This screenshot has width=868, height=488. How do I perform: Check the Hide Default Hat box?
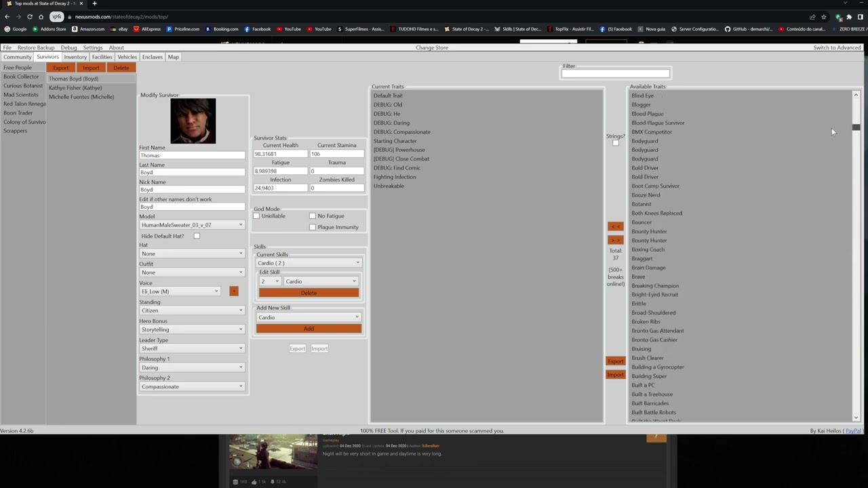pos(197,236)
